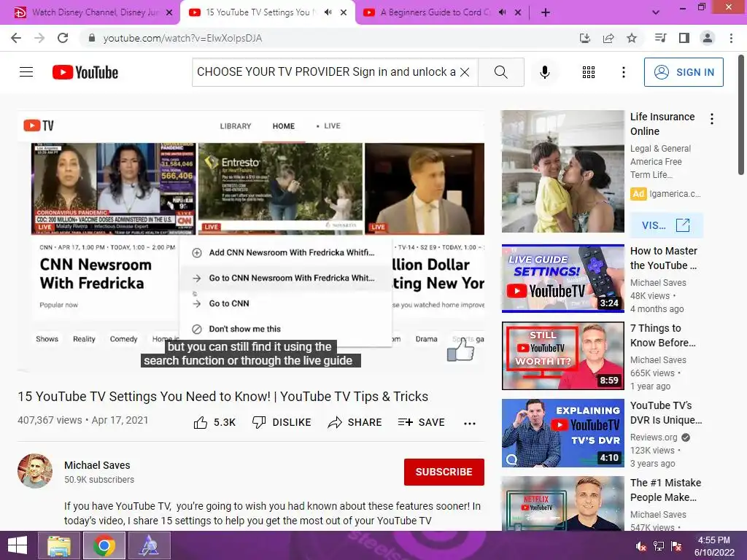Reload the page with refresh icon
Viewport: 747px width, 560px height.
coord(63,38)
